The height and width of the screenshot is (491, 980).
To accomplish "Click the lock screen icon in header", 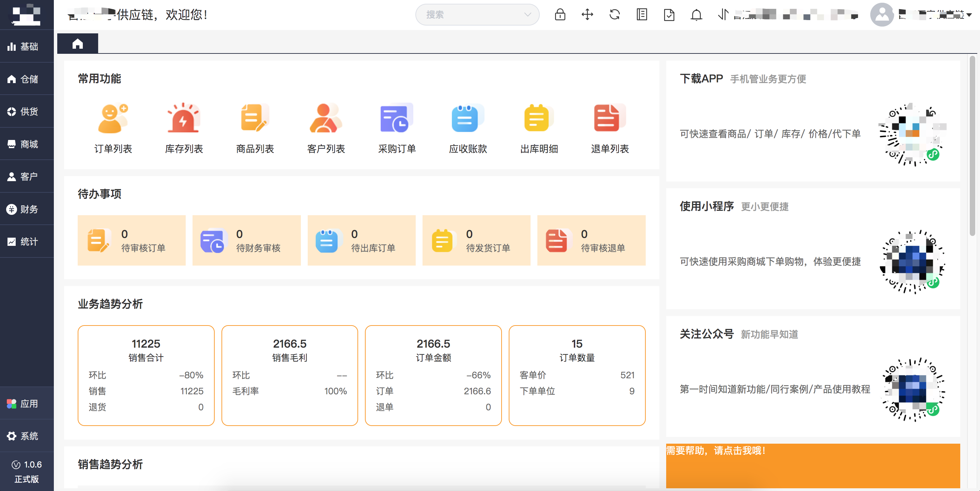I will (560, 15).
